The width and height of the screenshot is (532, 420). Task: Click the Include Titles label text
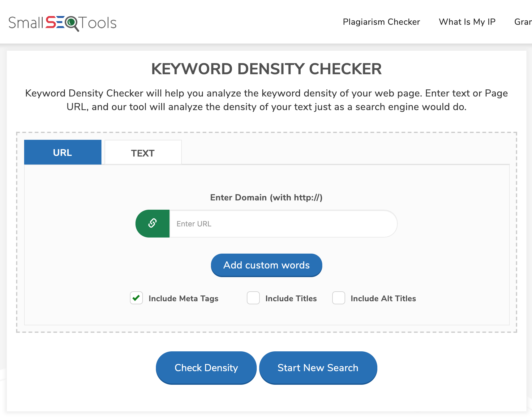pyautogui.click(x=291, y=298)
